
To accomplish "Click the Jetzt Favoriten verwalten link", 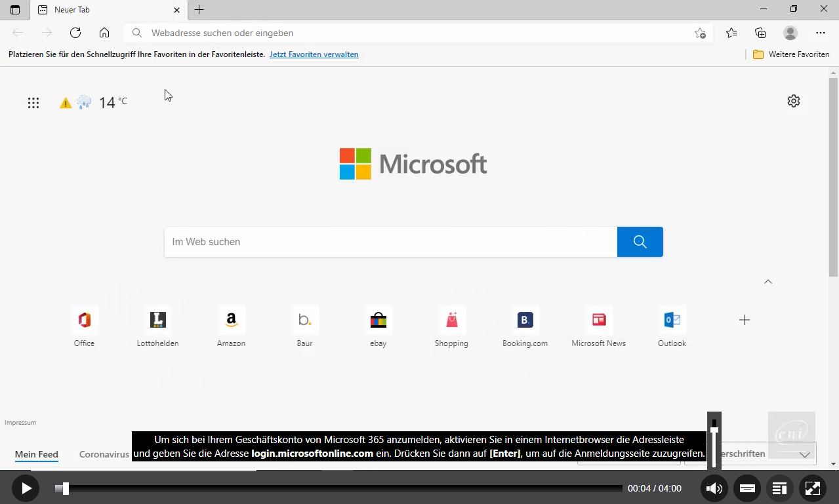I will coord(314,54).
